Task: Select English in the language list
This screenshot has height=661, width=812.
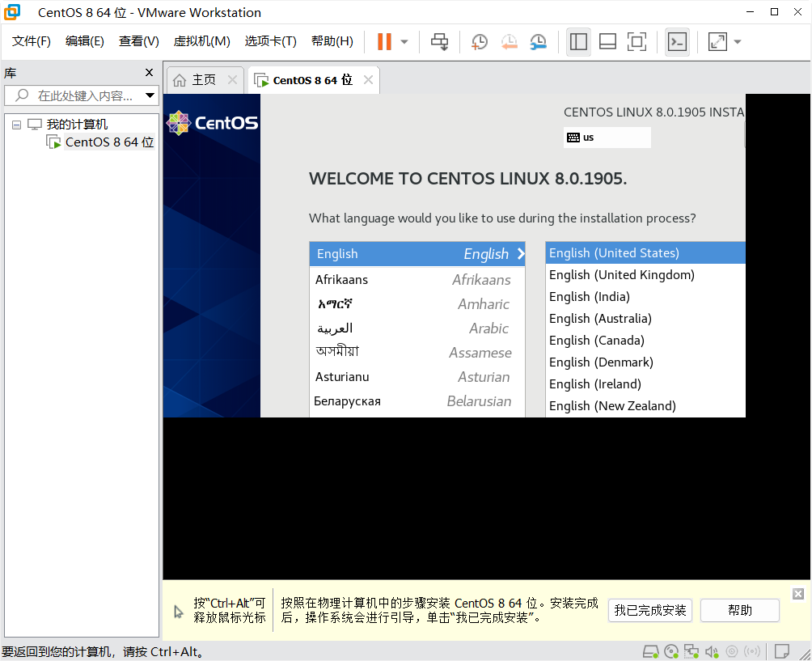Action: point(417,254)
